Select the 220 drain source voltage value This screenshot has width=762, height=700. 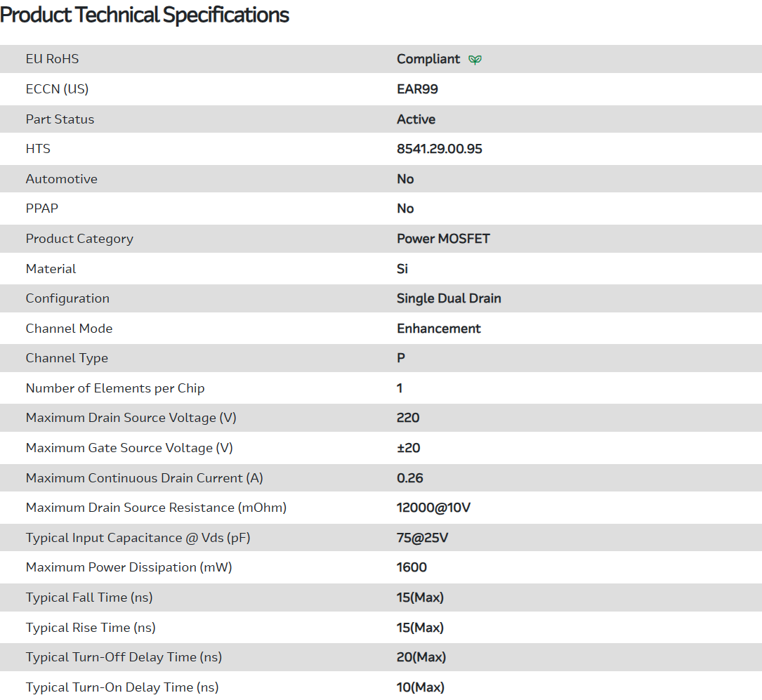pyautogui.click(x=408, y=418)
